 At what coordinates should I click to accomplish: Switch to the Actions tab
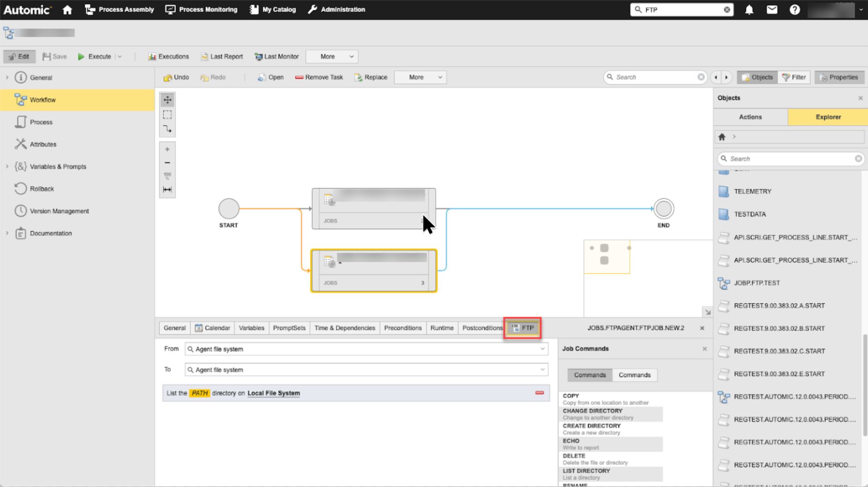(751, 117)
